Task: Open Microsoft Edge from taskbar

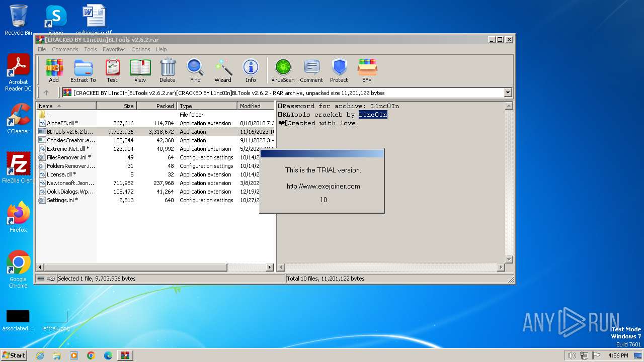Action: [x=108, y=355]
